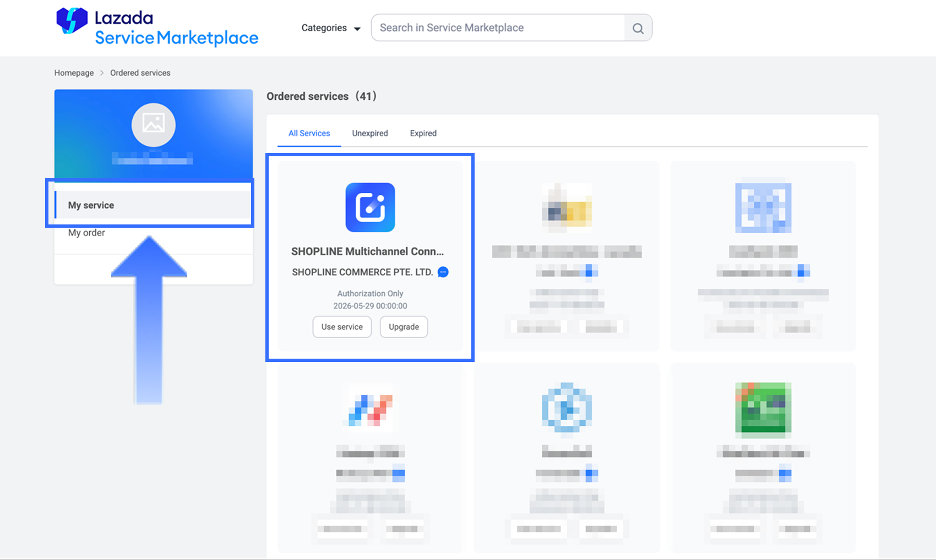Click the magnifier search button

[x=638, y=28]
